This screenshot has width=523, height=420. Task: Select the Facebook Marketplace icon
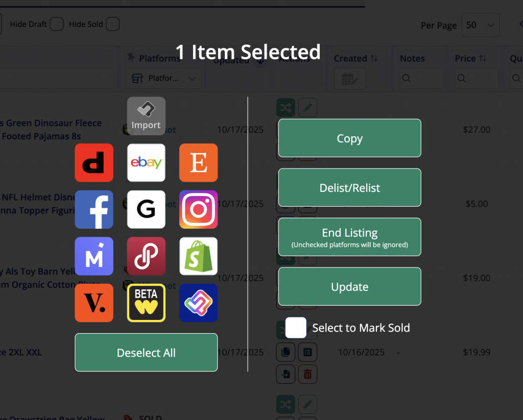(94, 209)
